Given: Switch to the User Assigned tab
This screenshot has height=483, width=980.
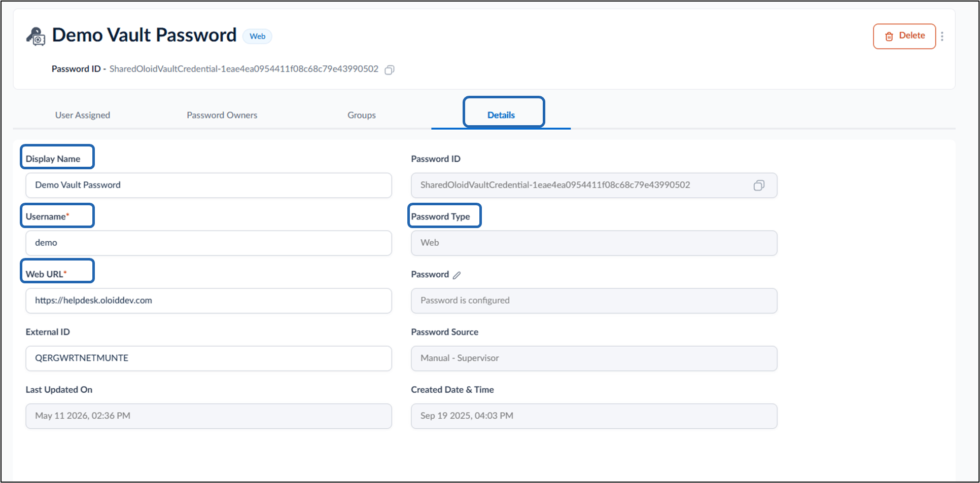Looking at the screenshot, I should 83,115.
